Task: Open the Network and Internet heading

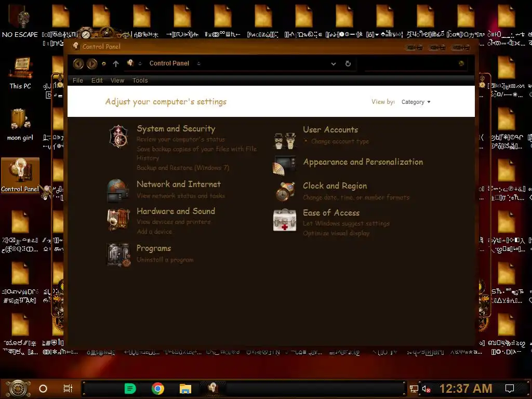Action: (x=179, y=184)
